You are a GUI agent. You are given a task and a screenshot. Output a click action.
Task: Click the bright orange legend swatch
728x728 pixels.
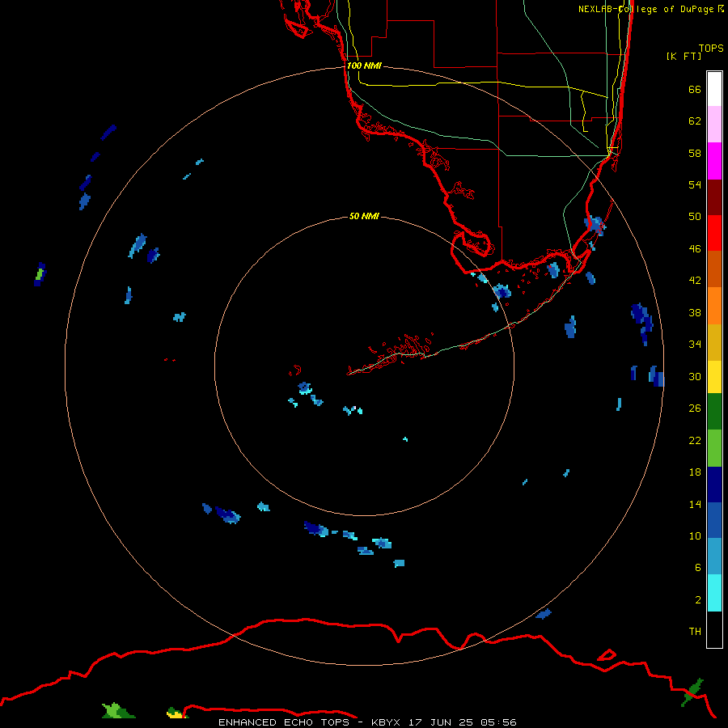tap(714, 306)
